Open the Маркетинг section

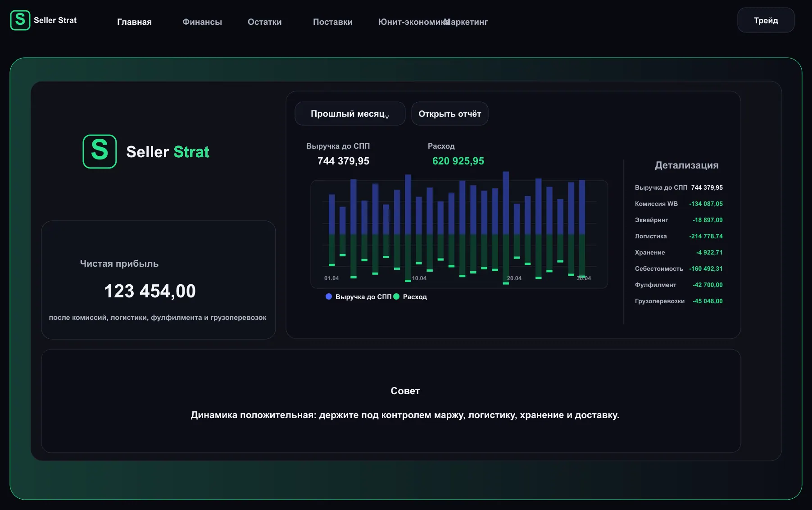tap(466, 22)
